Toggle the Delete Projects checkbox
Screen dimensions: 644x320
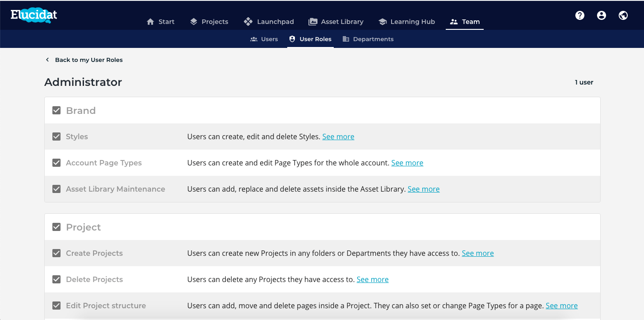pyautogui.click(x=56, y=279)
